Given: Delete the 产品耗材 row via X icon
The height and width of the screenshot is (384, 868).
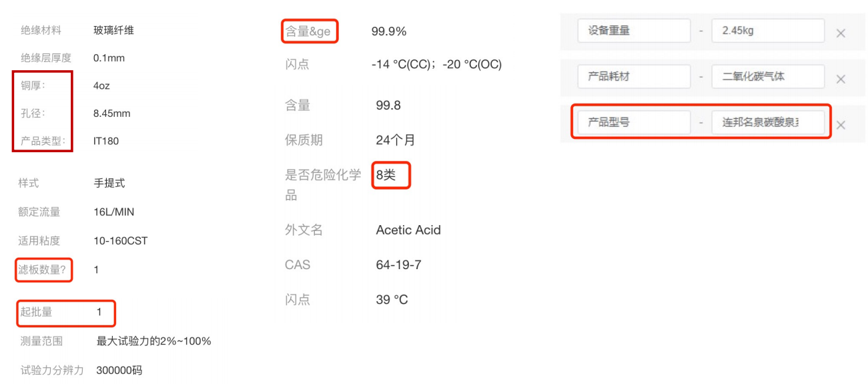Looking at the screenshot, I should point(841,79).
